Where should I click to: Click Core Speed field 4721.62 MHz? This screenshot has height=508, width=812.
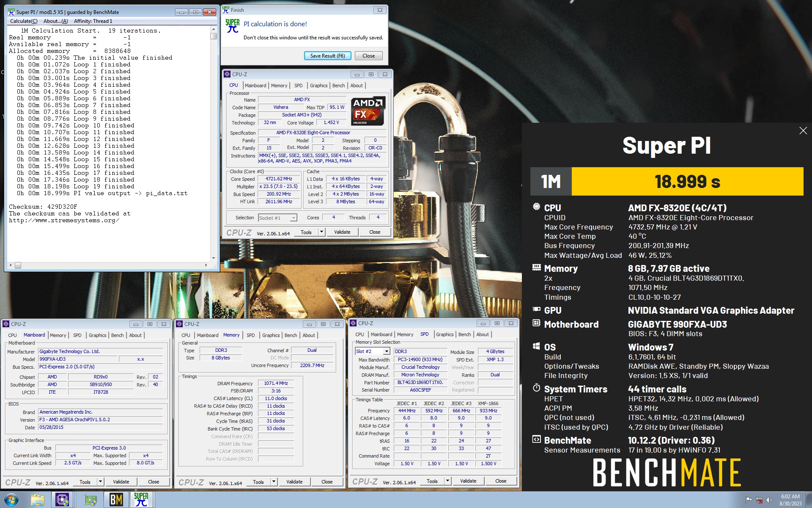(x=279, y=179)
